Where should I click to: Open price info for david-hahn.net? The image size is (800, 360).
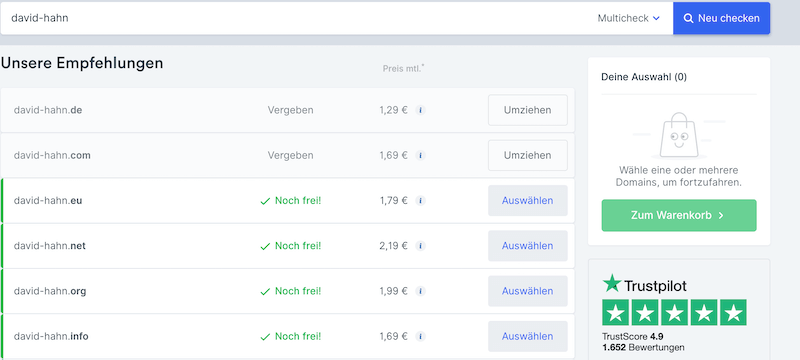coord(420,246)
